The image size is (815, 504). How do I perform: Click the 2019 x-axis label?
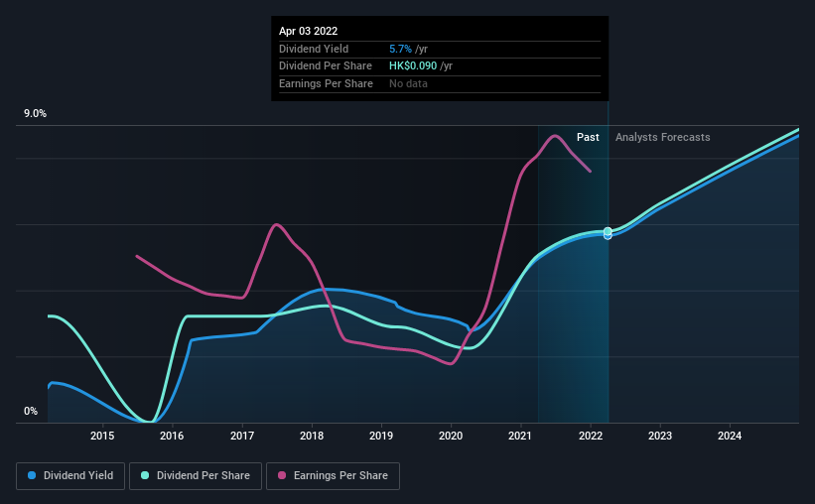click(381, 436)
